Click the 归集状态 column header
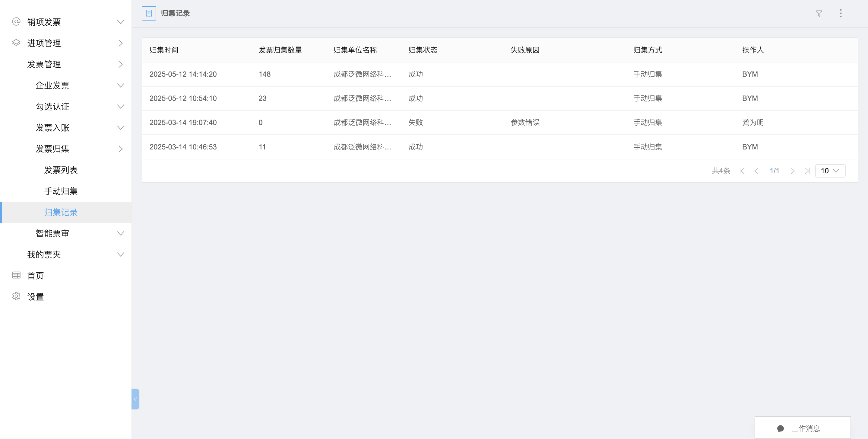868x439 pixels. pos(423,50)
